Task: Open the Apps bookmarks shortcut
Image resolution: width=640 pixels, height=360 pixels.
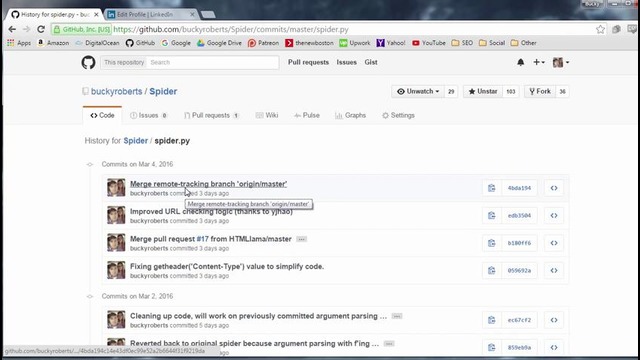Action: click(19, 43)
